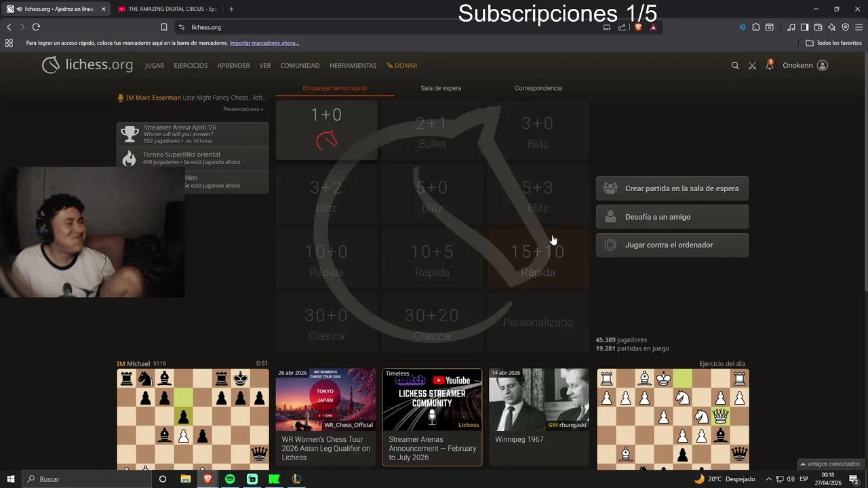This screenshot has height=488, width=868.
Task: Open Todos los favoritos folder
Action: [x=833, y=43]
